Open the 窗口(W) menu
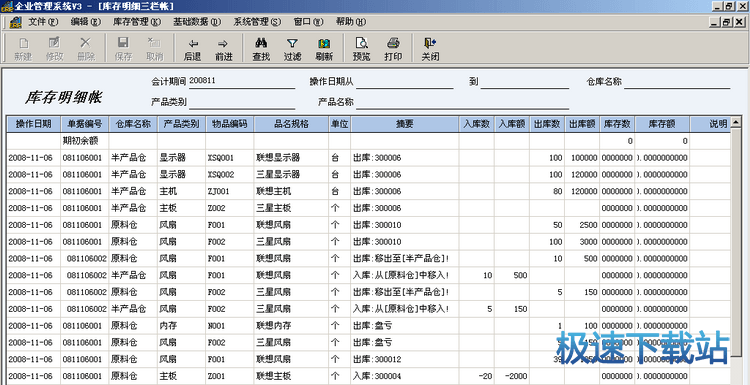The height and width of the screenshot is (385, 750). [309, 22]
